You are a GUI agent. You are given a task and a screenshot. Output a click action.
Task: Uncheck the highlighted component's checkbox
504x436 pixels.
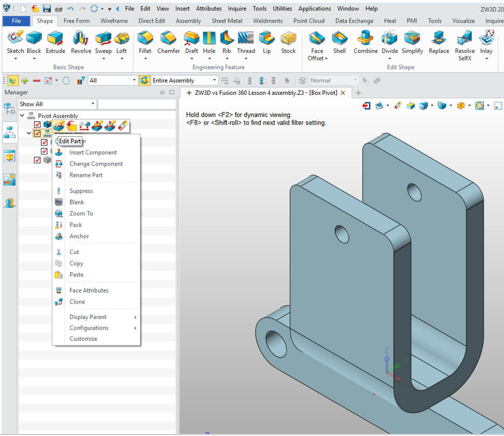[x=37, y=133]
